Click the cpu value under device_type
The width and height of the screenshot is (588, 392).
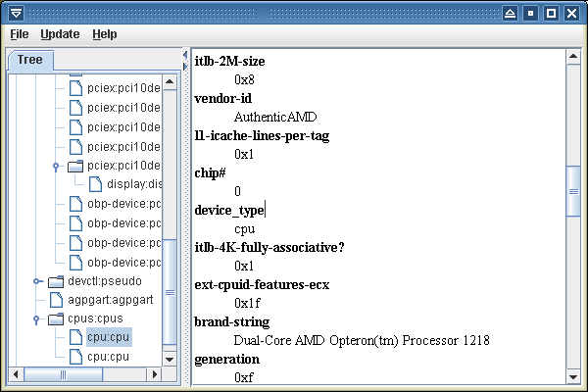[x=244, y=229]
